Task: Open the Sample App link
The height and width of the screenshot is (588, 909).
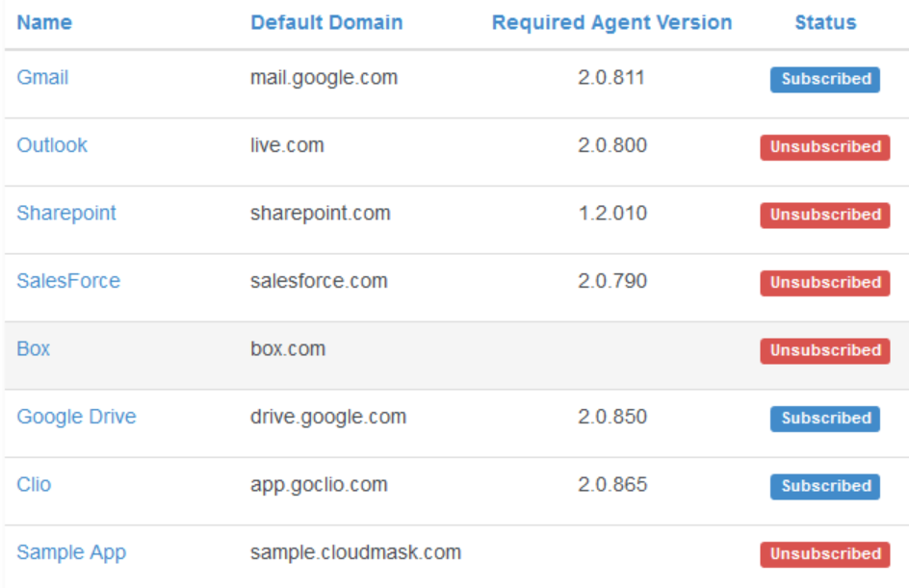Action: (71, 552)
